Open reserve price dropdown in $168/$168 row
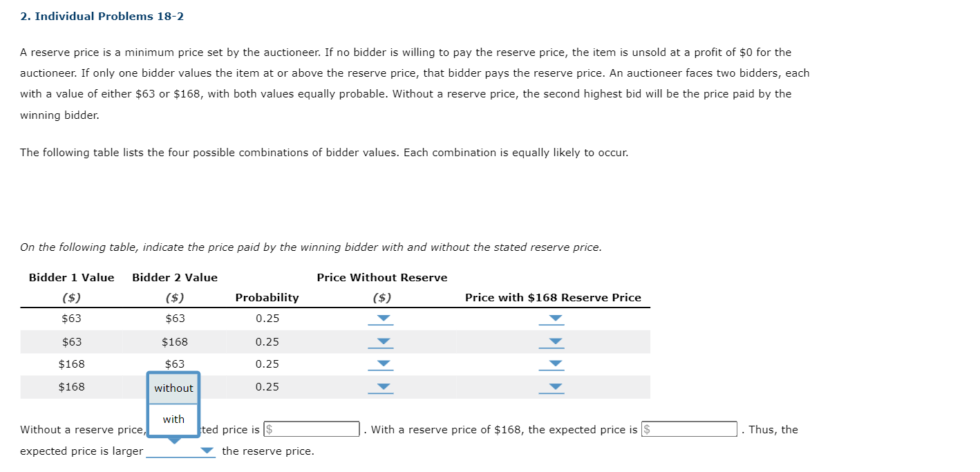This screenshot has height=472, width=980. (551, 387)
